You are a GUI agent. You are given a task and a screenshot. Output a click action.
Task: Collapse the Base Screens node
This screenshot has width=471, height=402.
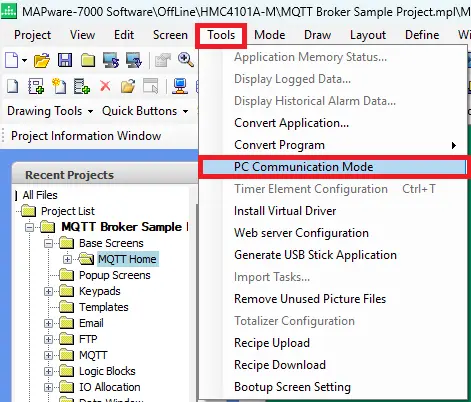pos(48,243)
